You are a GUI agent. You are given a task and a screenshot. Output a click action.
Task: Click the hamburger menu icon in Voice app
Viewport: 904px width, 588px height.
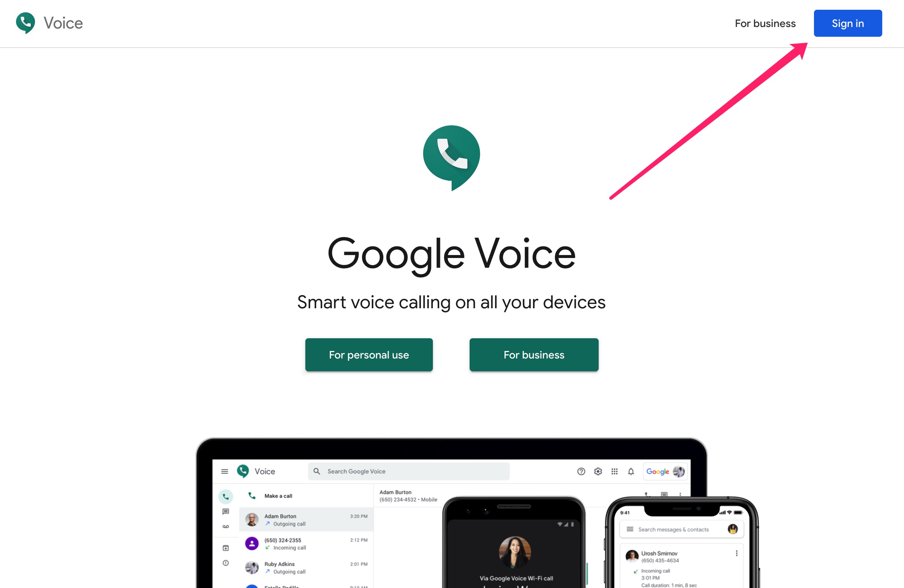223,471
